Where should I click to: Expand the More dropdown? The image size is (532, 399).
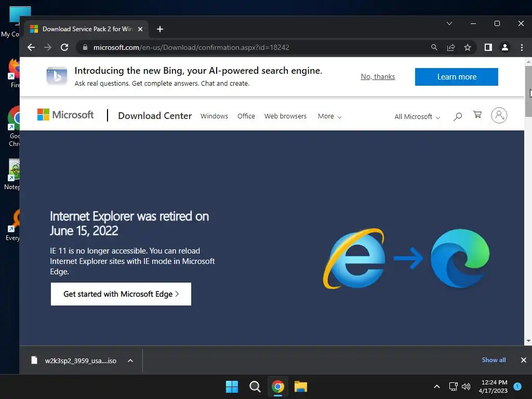tap(329, 116)
